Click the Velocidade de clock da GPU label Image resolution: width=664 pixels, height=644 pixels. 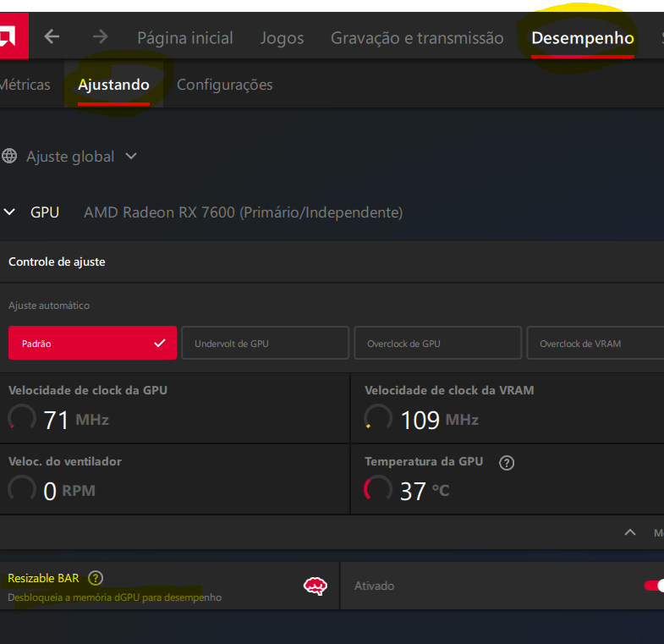click(88, 390)
